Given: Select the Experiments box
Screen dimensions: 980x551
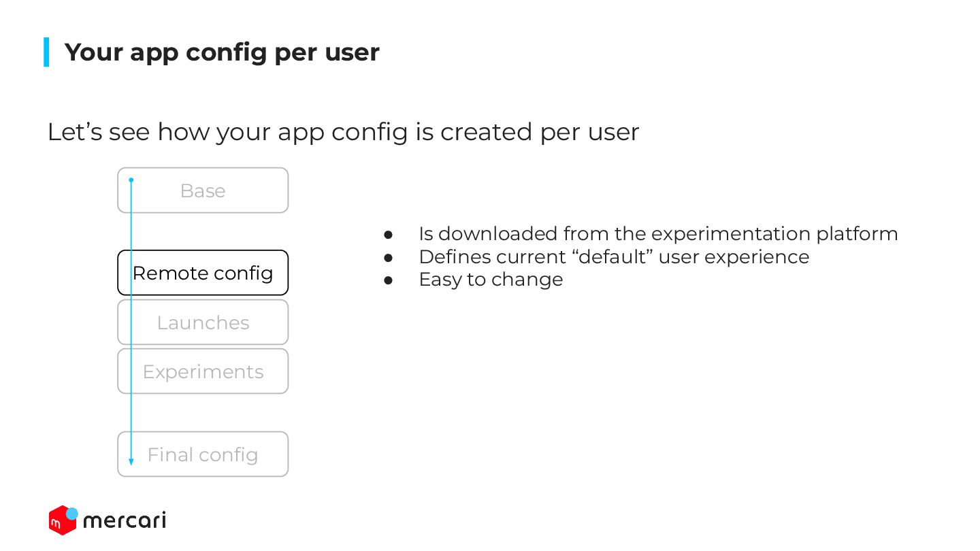Looking at the screenshot, I should [203, 371].
